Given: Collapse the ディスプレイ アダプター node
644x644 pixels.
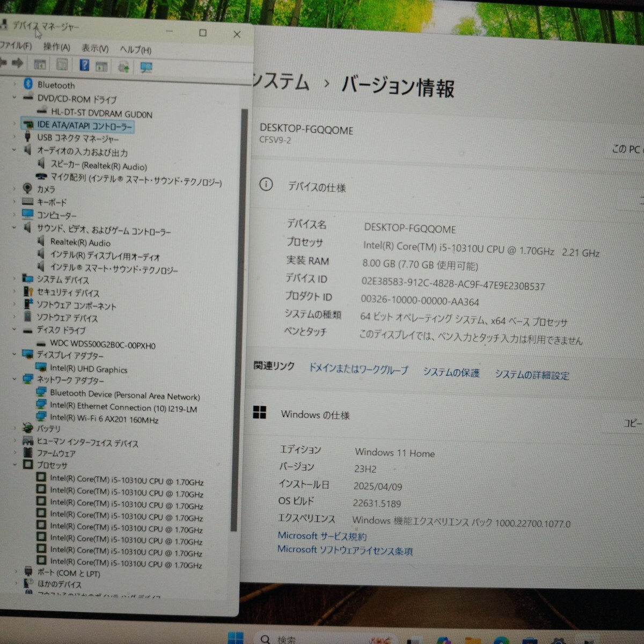Looking at the screenshot, I should pos(14,354).
